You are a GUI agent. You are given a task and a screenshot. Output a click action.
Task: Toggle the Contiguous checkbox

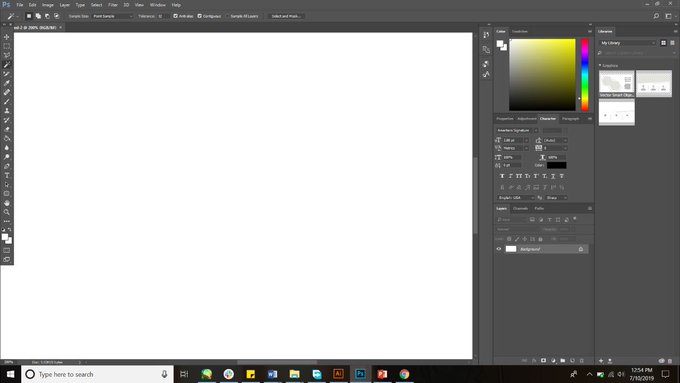point(199,16)
